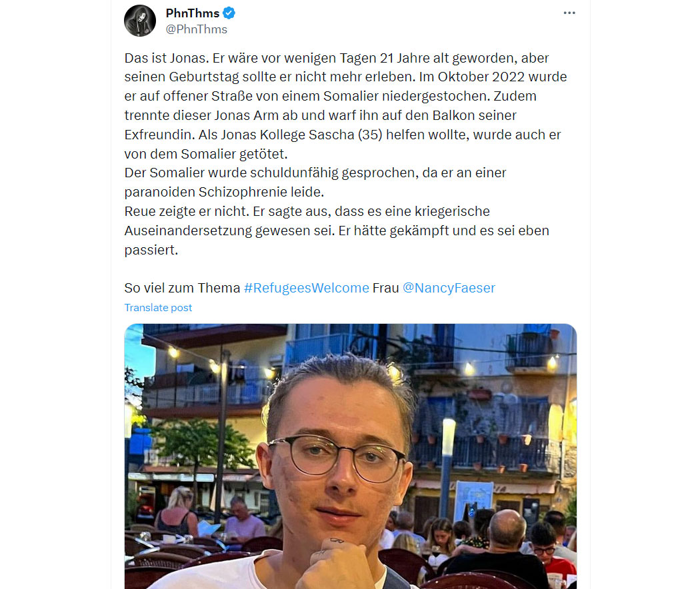The image size is (700, 589).
Task: Open the PhnThms profile avatar
Action: [x=140, y=21]
